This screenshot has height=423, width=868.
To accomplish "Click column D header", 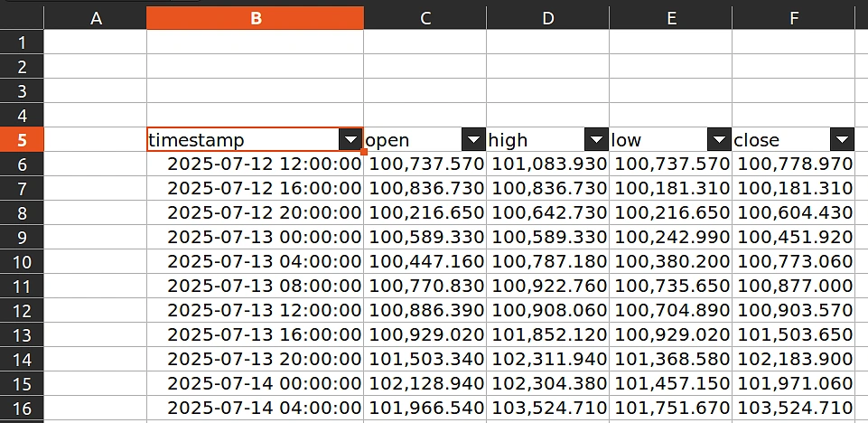I will pyautogui.click(x=547, y=18).
